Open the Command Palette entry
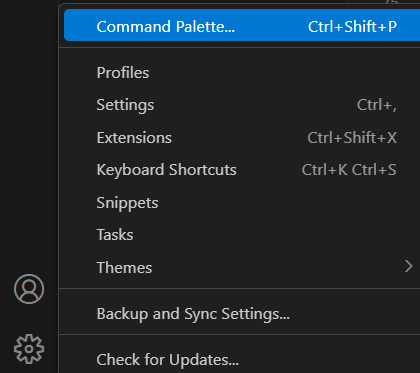Screen dimensions: 420x373 click(166, 27)
